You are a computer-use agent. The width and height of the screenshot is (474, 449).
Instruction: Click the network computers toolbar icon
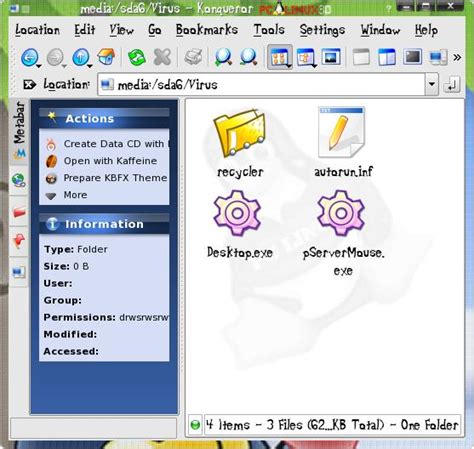tap(438, 57)
